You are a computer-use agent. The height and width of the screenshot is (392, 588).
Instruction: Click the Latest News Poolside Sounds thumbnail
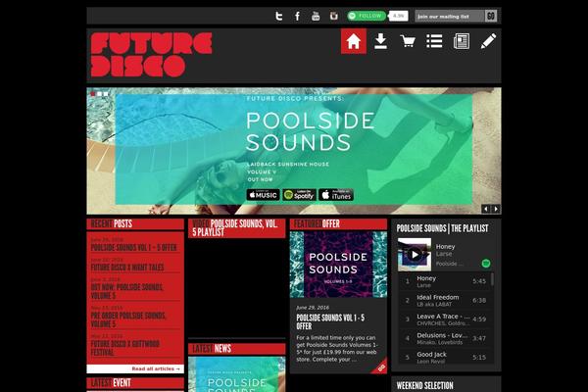coord(236,374)
